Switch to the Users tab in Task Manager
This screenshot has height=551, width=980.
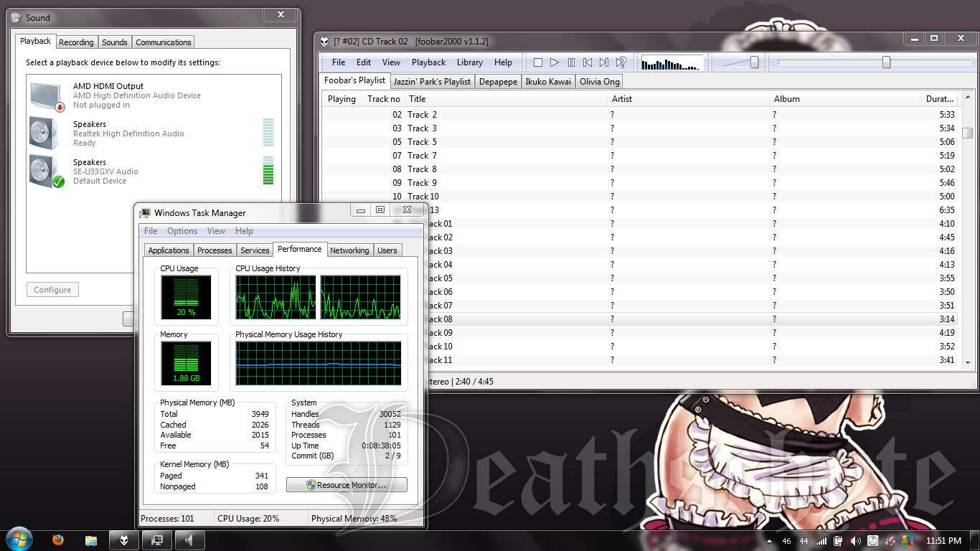click(387, 250)
